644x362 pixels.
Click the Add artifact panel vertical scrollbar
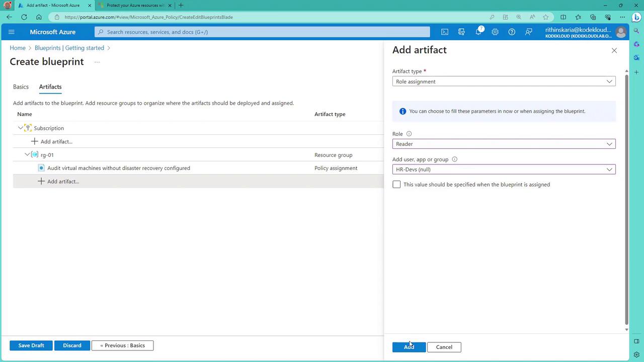(x=626, y=200)
